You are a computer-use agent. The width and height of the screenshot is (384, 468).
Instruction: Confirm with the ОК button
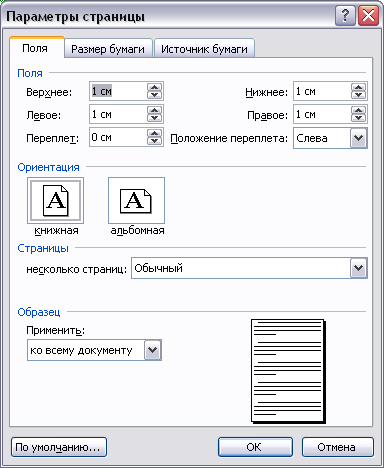pyautogui.click(x=255, y=447)
